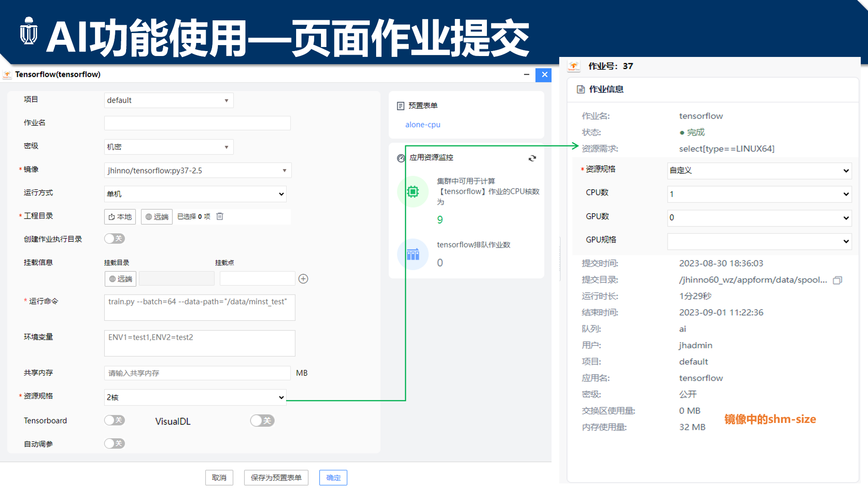Screen dimensions: 868x488
Task: Click the 运行时长 1分29秒 value
Action: click(x=695, y=296)
